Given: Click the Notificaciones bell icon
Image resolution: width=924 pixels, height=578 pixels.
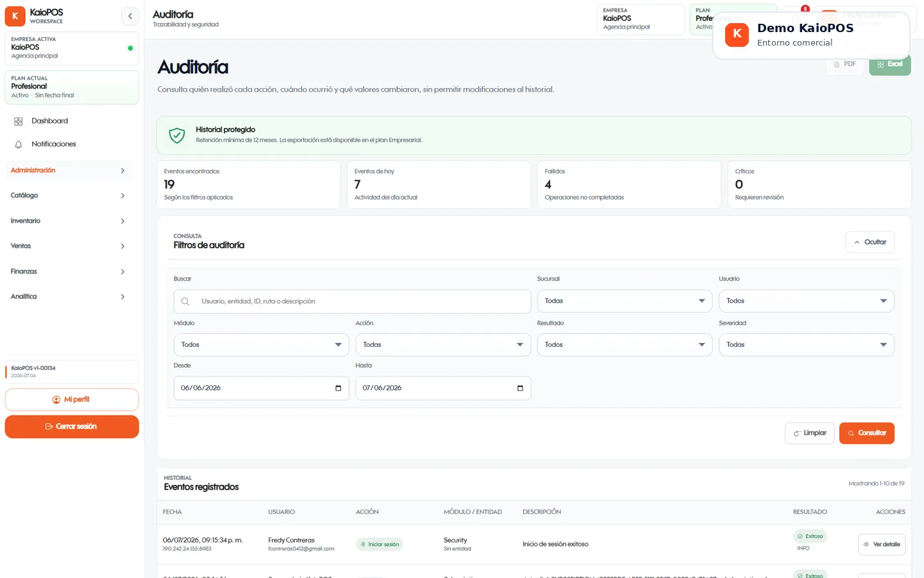Looking at the screenshot, I should (19, 144).
